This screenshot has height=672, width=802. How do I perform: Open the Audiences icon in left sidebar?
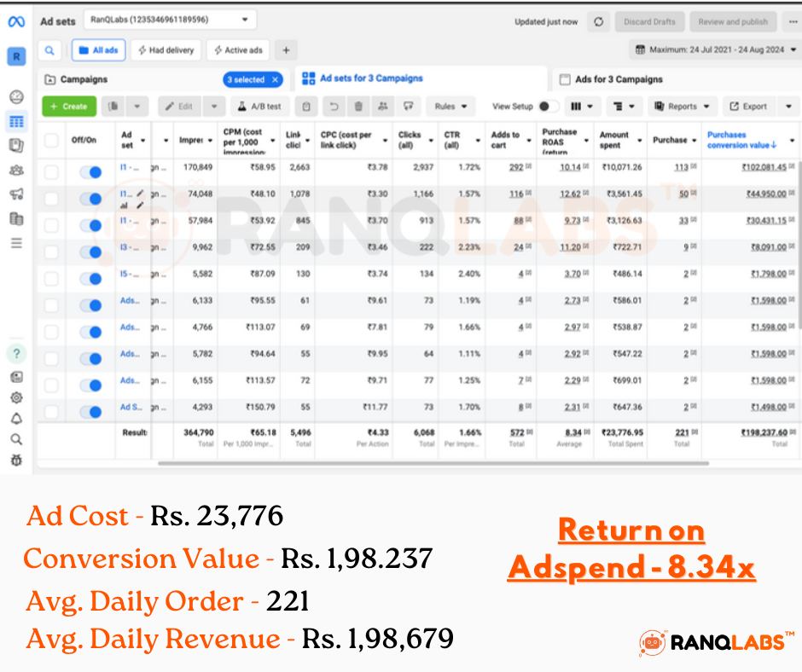(16, 170)
